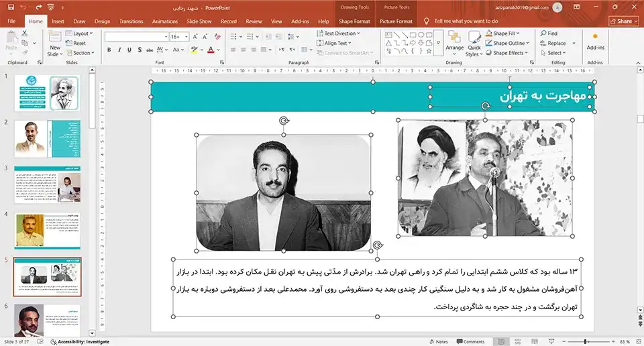The width and height of the screenshot is (644, 346).
Task: Increase font size with the larger A icon
Action: [x=195, y=36]
